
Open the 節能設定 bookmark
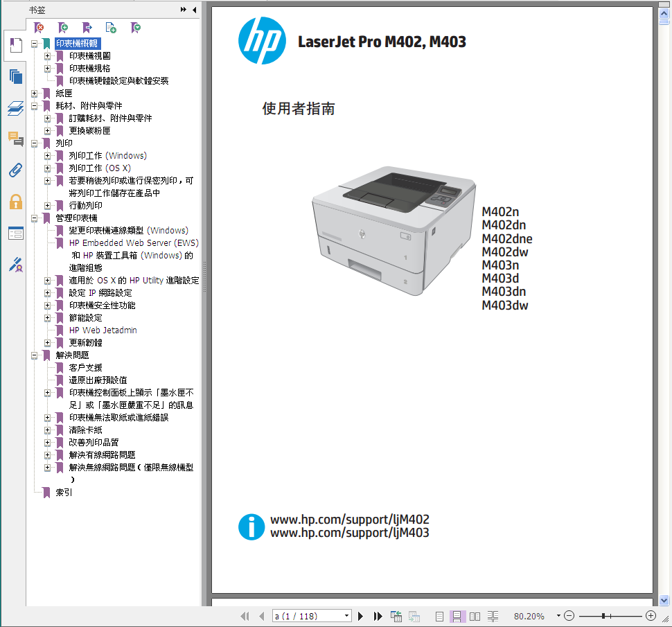(86, 317)
